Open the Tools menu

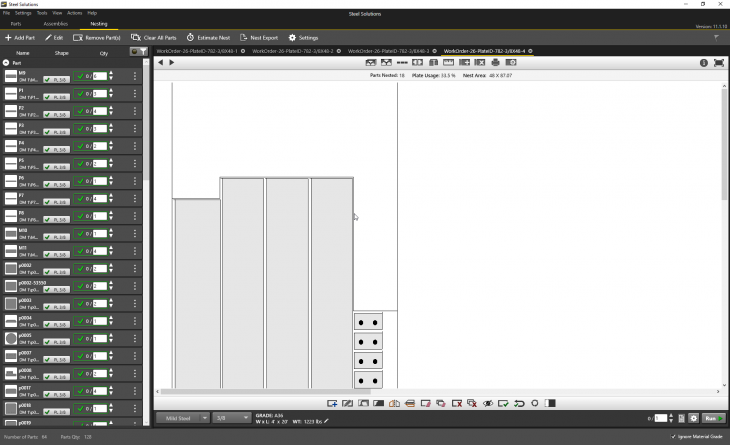coord(42,13)
